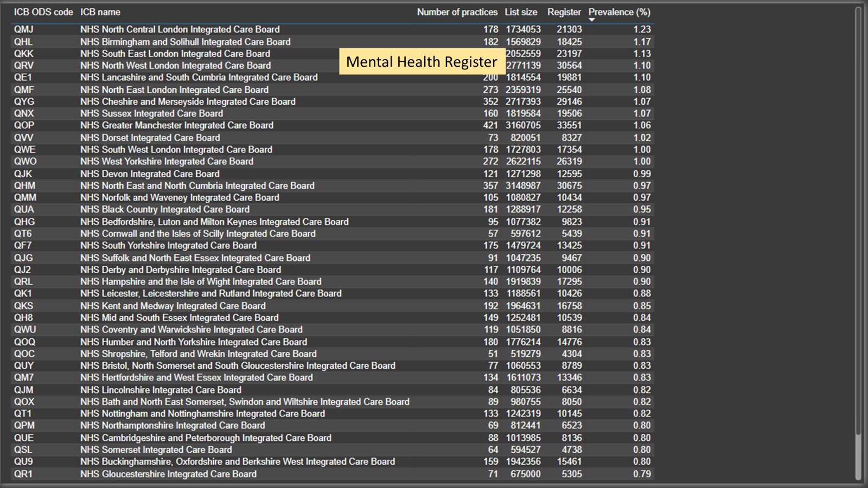Select NHS Northamptonshire Integrated Care Board

[x=173, y=426]
